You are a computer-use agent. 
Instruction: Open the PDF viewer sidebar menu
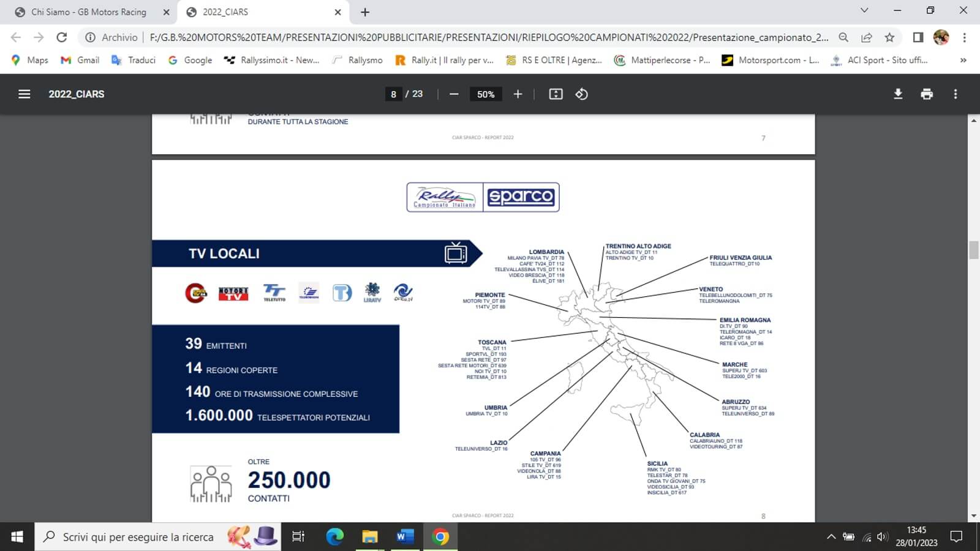(x=24, y=94)
